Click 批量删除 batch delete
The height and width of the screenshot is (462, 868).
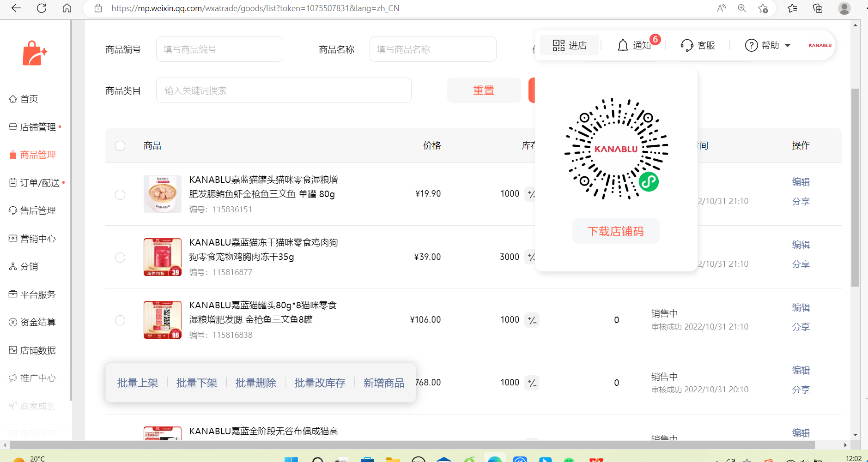256,383
